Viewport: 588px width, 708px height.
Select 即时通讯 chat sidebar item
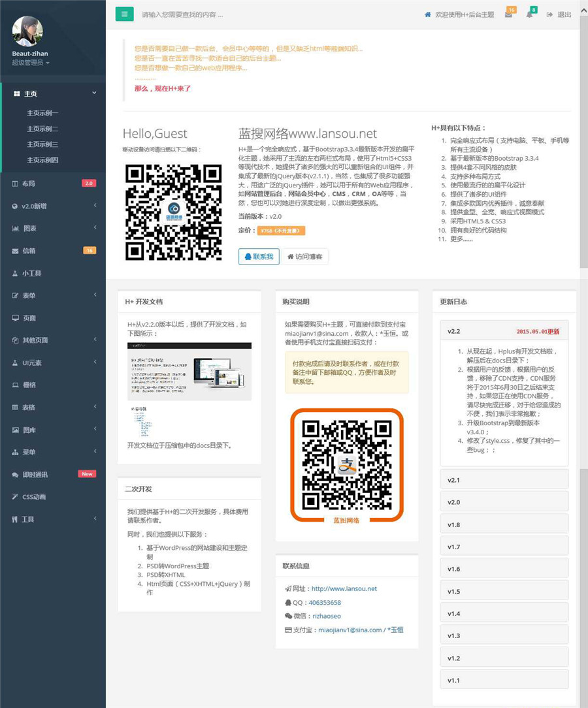pyautogui.click(x=35, y=474)
